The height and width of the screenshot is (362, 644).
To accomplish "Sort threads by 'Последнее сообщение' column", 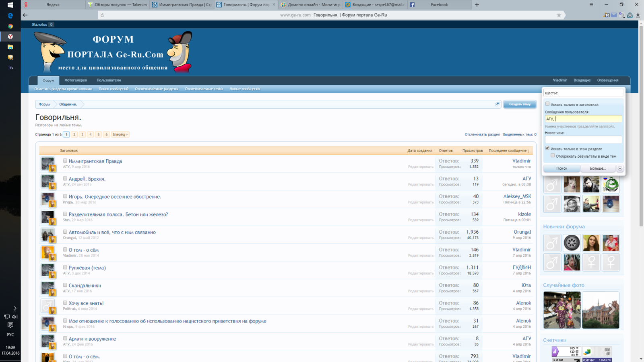I will coord(508,151).
